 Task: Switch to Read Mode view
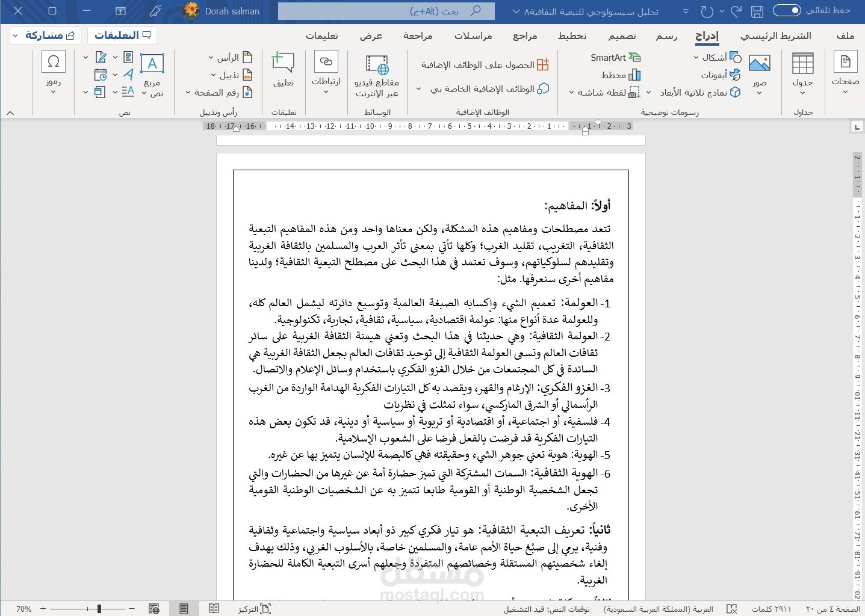[214, 609]
